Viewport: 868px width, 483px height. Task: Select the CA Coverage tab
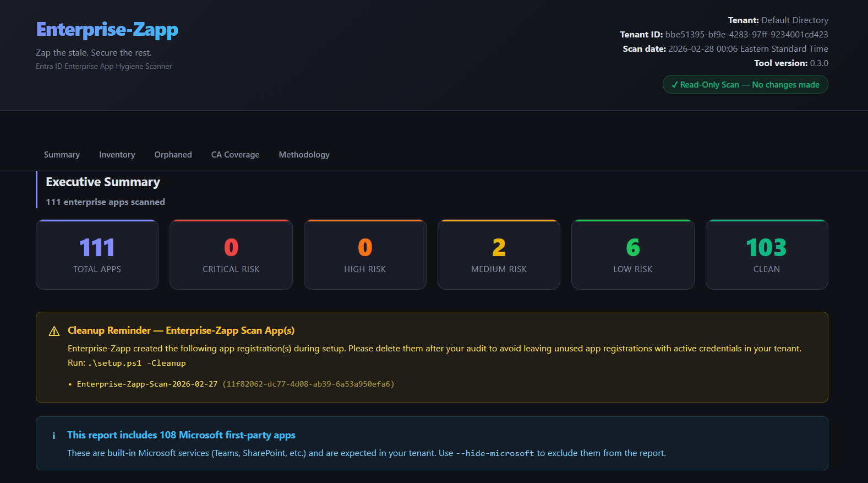[235, 155]
